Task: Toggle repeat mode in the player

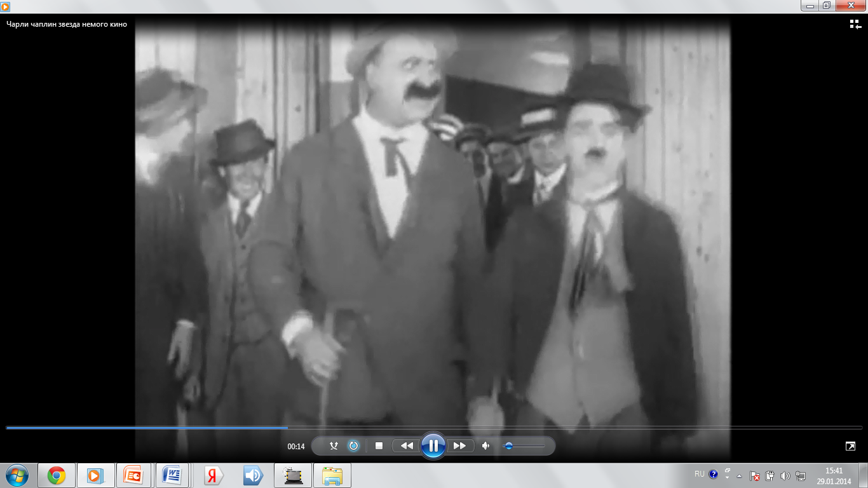Action: point(353,446)
